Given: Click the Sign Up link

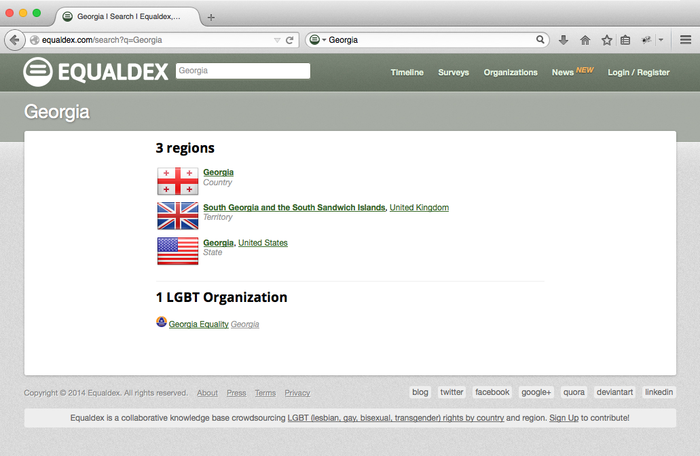Looking at the screenshot, I should pos(563,418).
